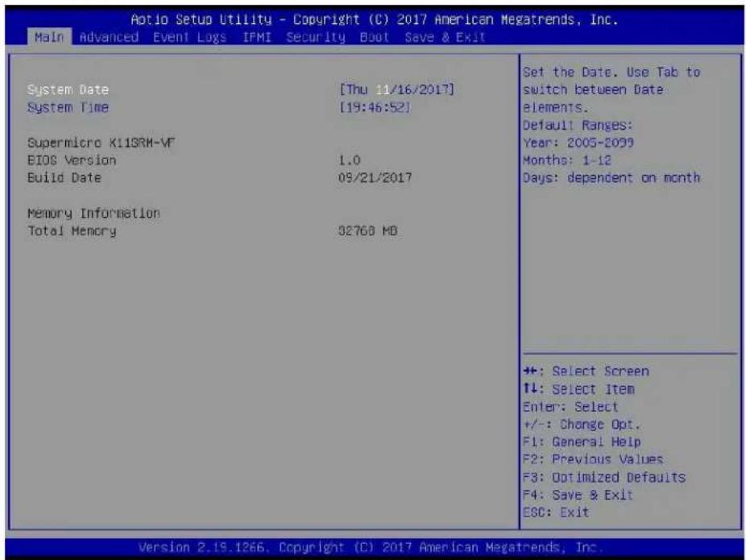This screenshot has width=746, height=560.
Task: Click the Select Item key hint
Action: (x=578, y=389)
